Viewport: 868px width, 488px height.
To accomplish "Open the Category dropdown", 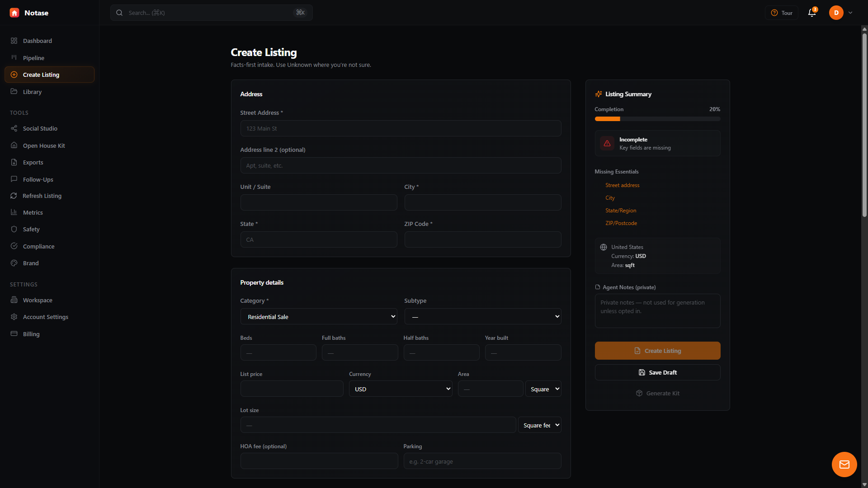I will tap(318, 316).
